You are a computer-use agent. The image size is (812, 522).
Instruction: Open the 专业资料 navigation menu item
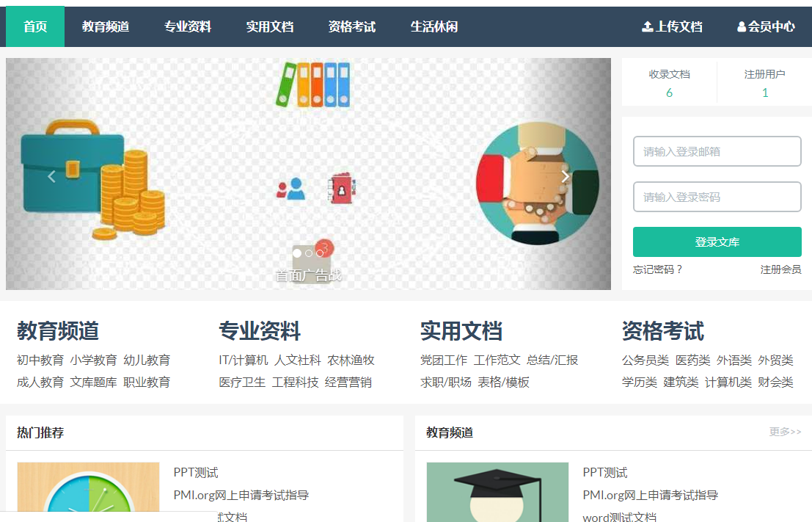[188, 26]
